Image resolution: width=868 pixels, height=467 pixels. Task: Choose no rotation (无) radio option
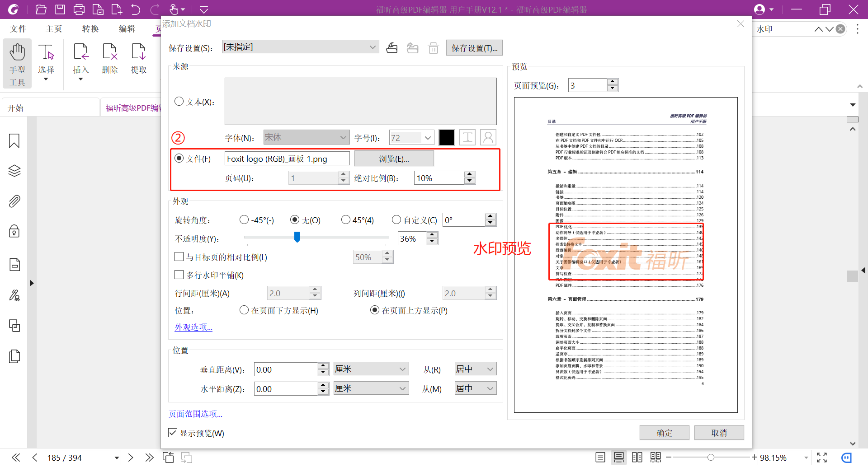tap(295, 220)
